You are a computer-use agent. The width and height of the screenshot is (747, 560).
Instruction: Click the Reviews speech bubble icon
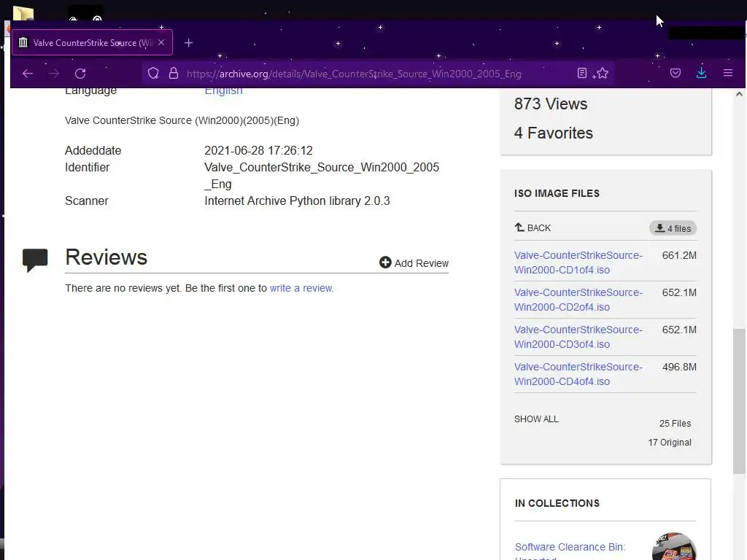pos(35,260)
